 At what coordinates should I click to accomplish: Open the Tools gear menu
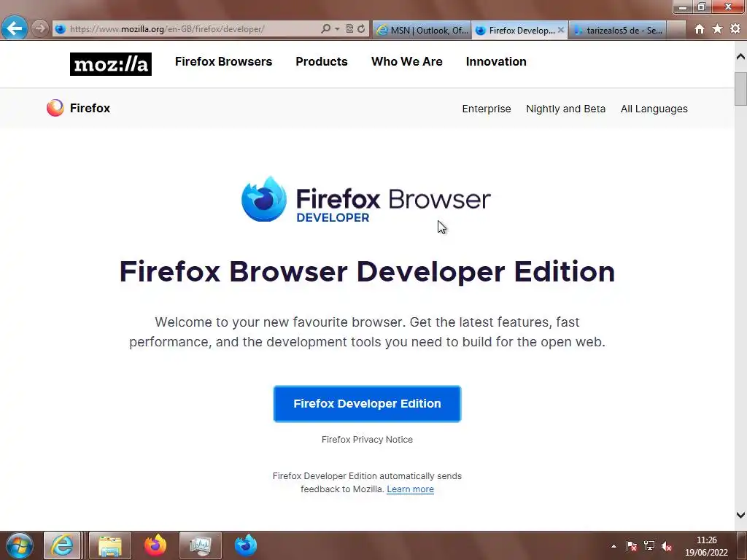point(735,29)
